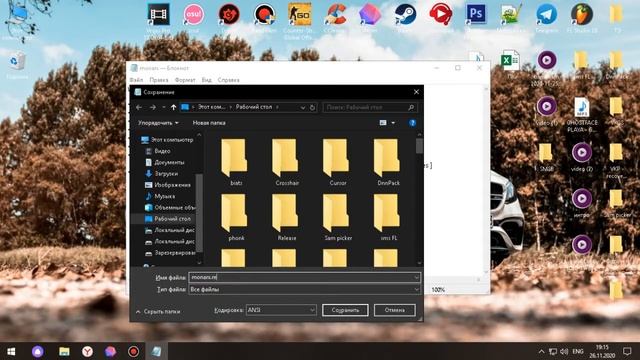Select 'Этот компьютер' in the navigation tree
640x360 pixels.
pos(167,140)
